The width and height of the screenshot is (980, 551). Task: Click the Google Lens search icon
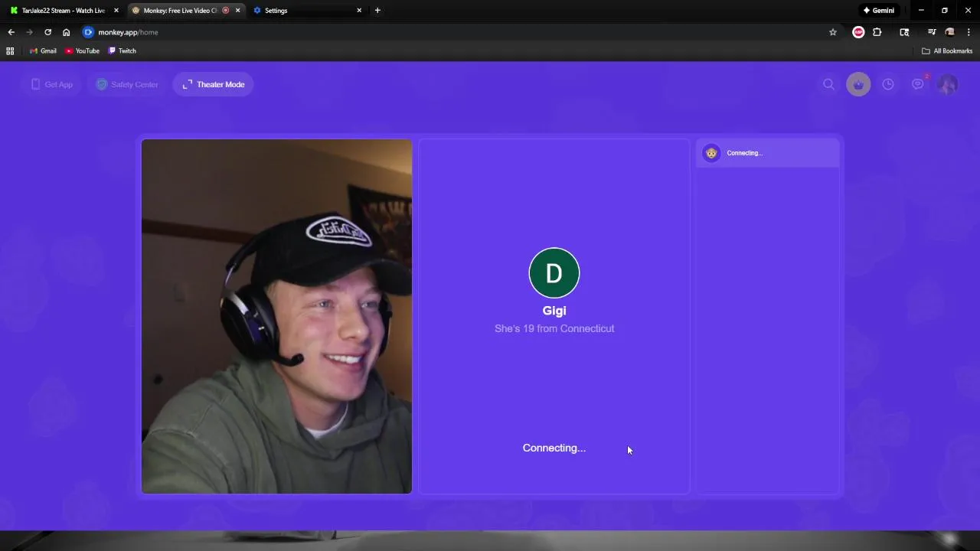click(x=904, y=32)
